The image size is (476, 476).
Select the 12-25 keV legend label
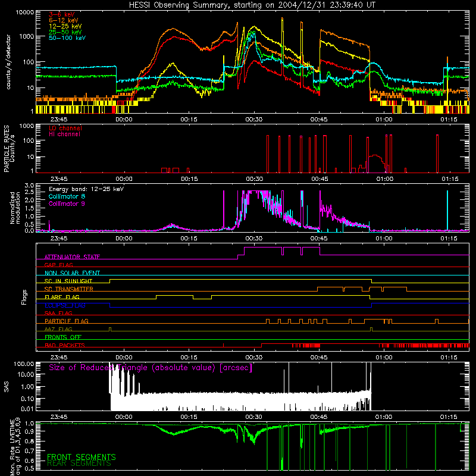(65, 26)
